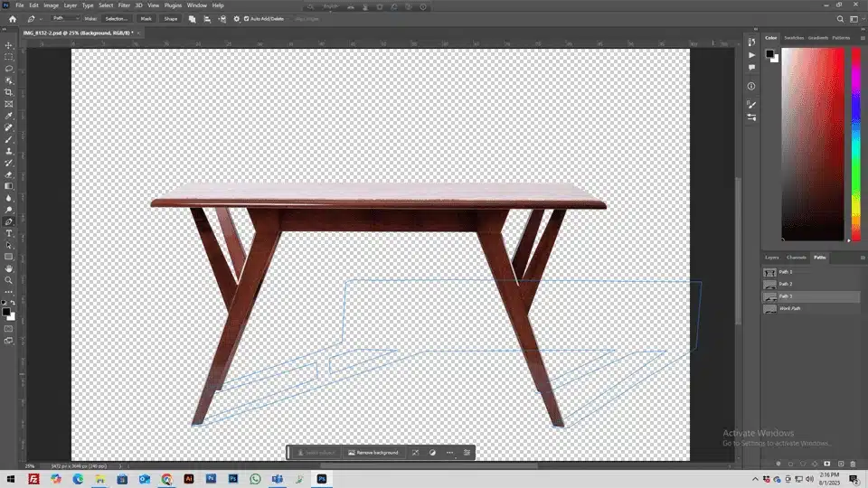
Task: Open Pen tool preset picker arrow
Action: pyautogui.click(x=41, y=19)
